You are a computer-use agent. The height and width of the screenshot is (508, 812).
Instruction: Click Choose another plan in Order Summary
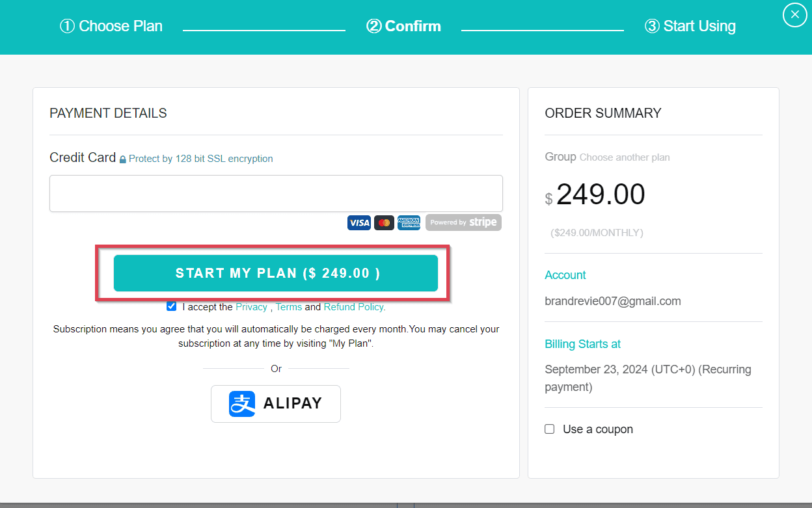pos(625,157)
